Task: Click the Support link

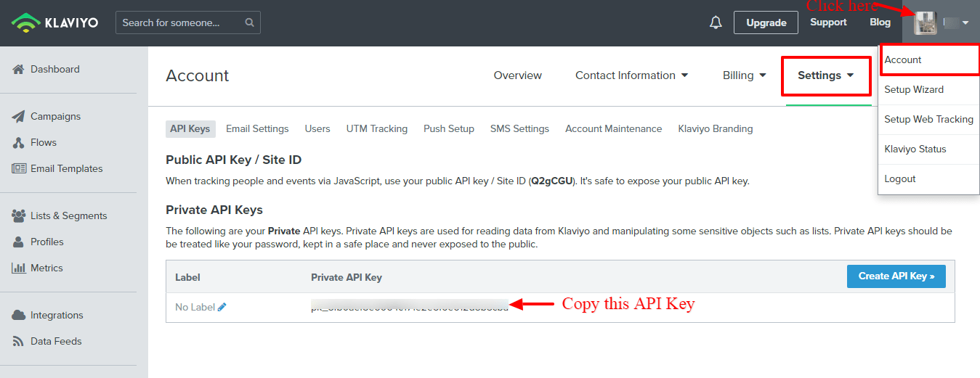Action: coord(829,22)
